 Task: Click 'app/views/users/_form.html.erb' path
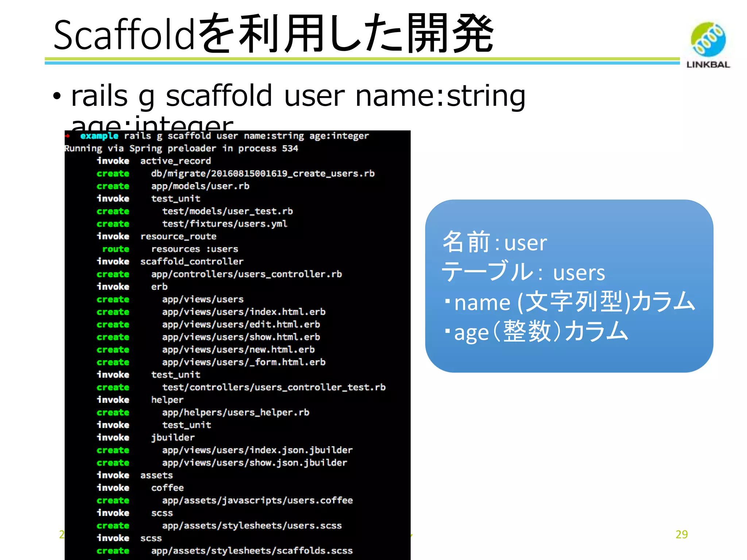point(244,362)
